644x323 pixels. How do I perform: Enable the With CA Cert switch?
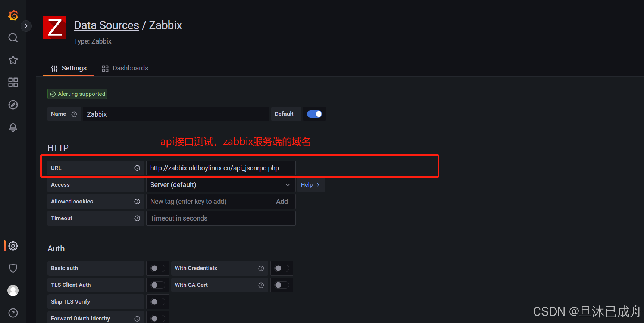(282, 285)
